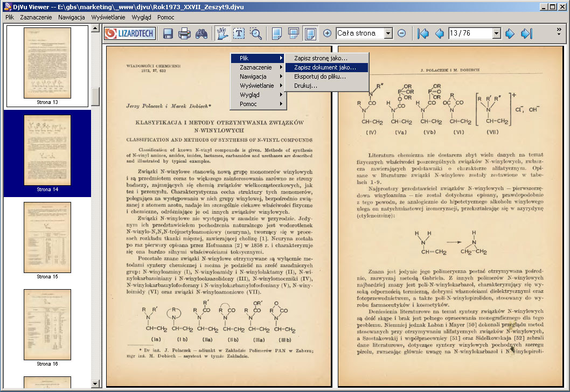The height and width of the screenshot is (392, 570).
Task: Click thumbnail panel scroll down arrow
Action: tap(95, 383)
